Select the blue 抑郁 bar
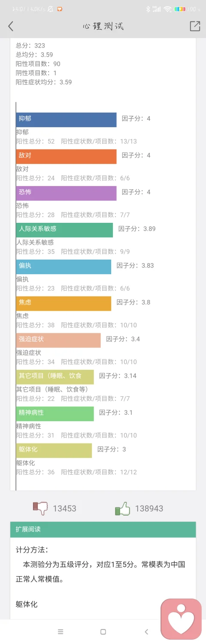The width and height of the screenshot is (206, 644). [x=67, y=120]
